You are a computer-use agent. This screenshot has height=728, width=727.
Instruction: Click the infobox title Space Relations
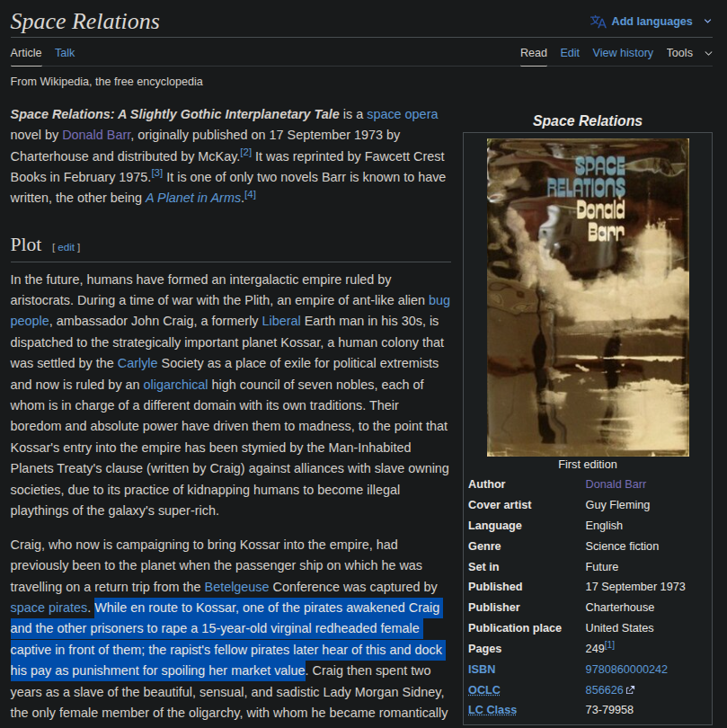tap(588, 121)
